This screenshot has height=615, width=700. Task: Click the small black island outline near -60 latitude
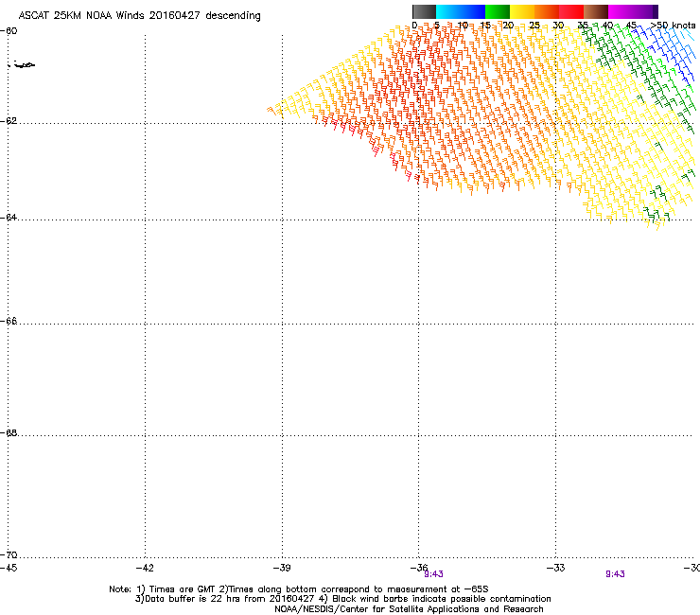click(22, 64)
